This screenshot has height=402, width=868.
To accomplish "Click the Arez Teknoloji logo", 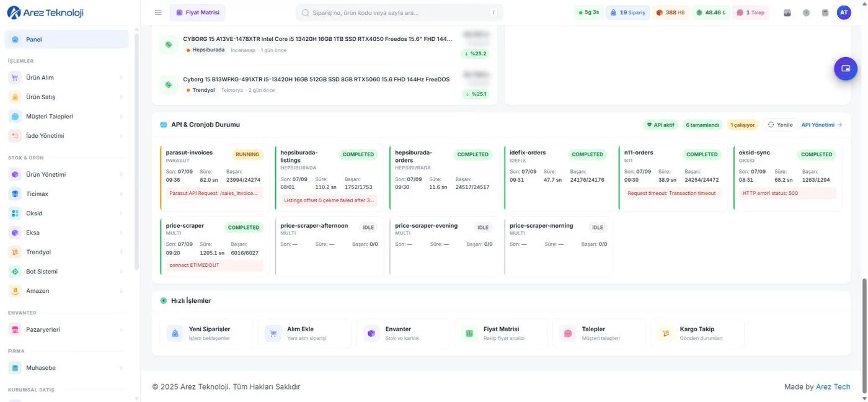I will click(45, 12).
